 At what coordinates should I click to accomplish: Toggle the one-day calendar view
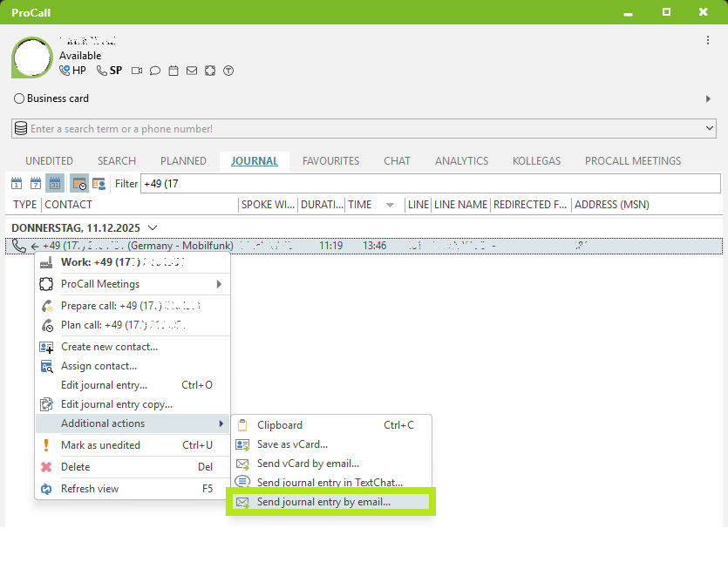[x=18, y=183]
